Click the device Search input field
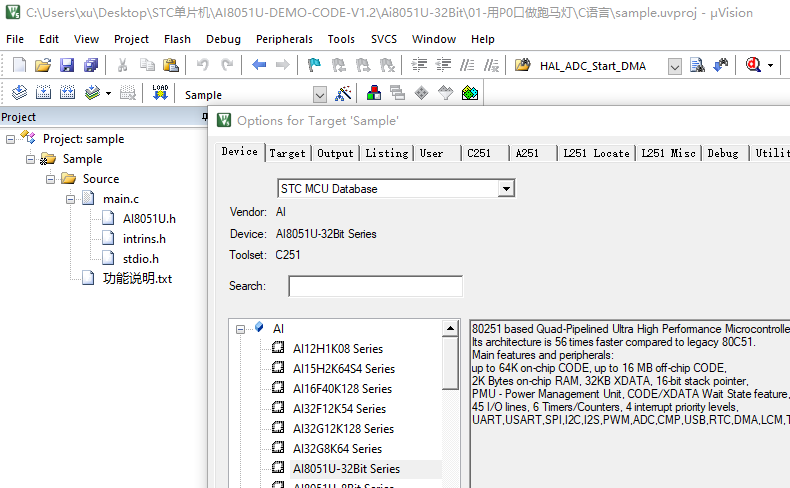The height and width of the screenshot is (488, 790). [375, 287]
